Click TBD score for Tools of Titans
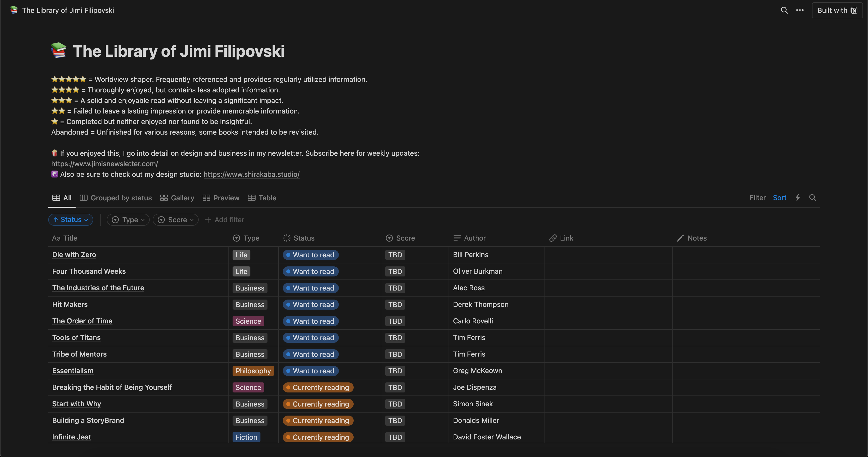This screenshot has width=868, height=457. click(x=395, y=338)
